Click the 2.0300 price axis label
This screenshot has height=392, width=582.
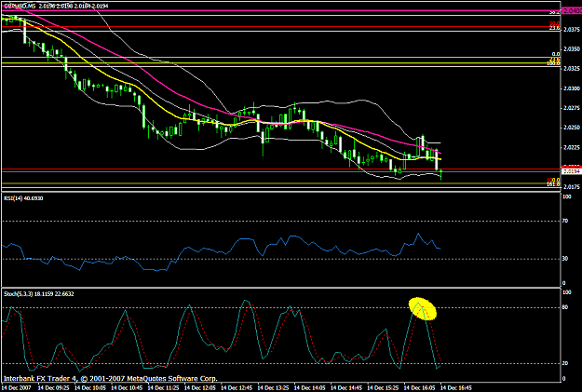point(572,88)
